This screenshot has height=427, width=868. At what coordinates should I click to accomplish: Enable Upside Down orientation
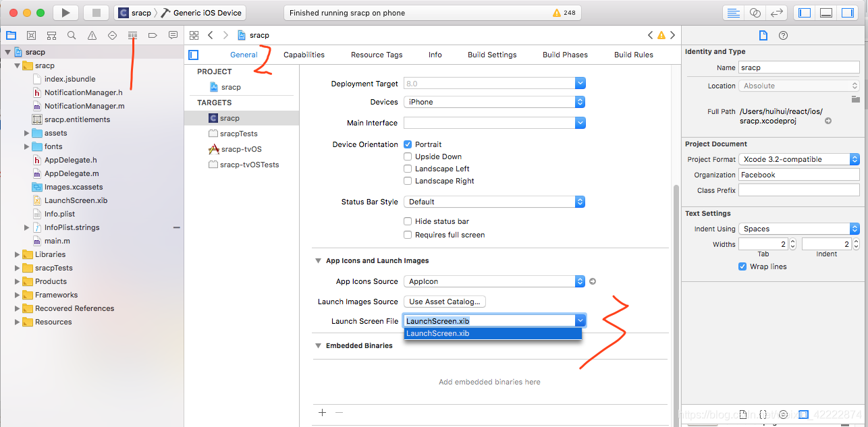[408, 156]
